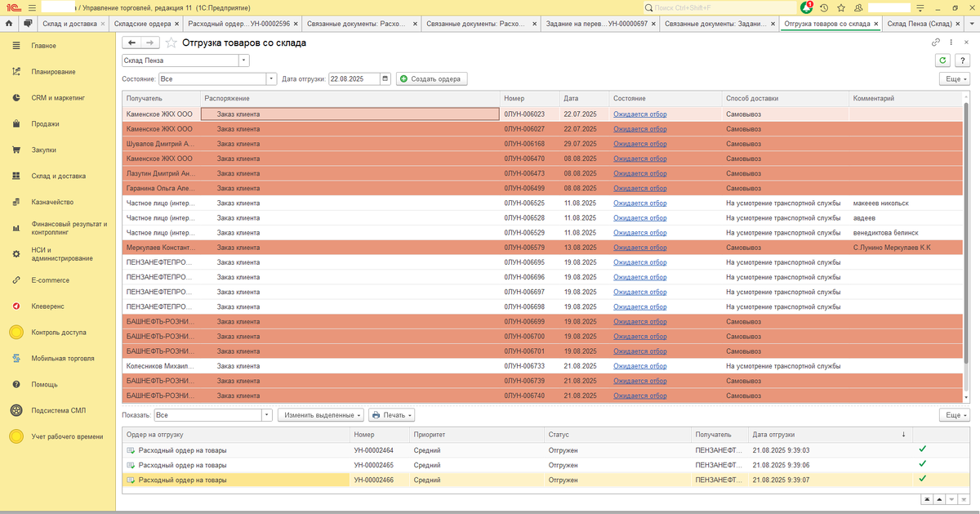
Task: Open notifications bell with red badge
Action: coord(807,7)
